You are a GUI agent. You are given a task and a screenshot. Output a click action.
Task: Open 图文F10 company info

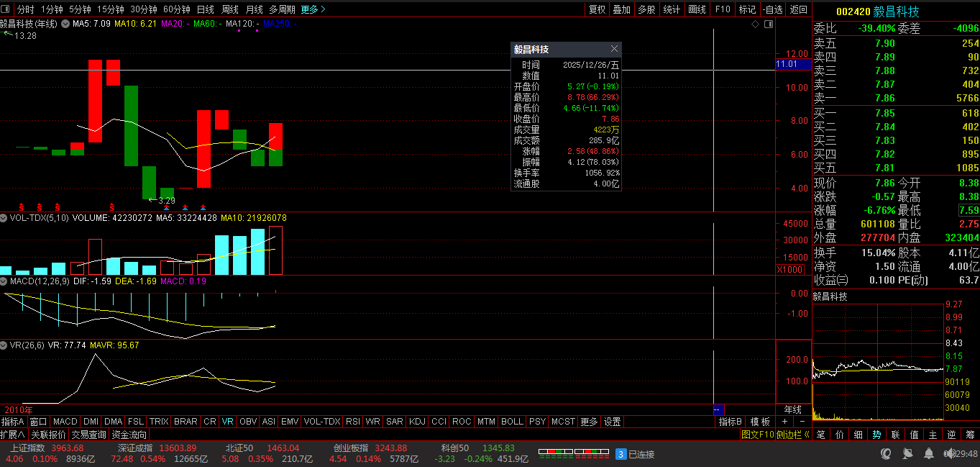(758, 435)
